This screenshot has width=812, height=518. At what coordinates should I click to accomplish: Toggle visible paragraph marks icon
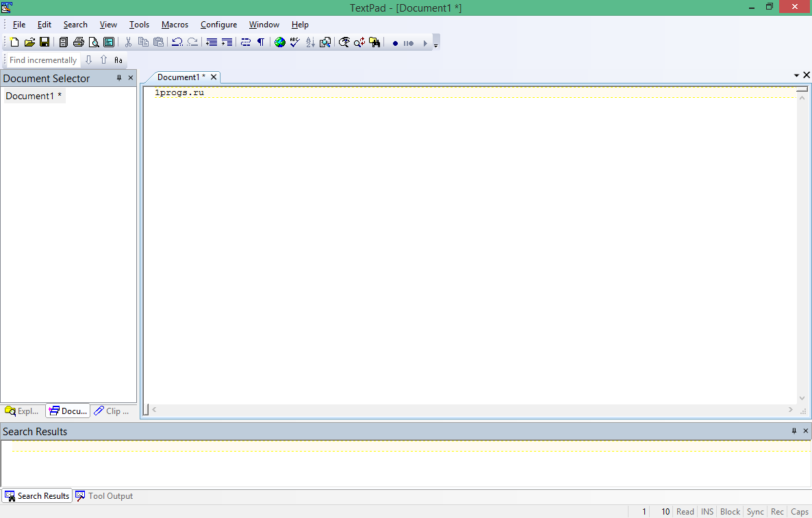pos(260,42)
